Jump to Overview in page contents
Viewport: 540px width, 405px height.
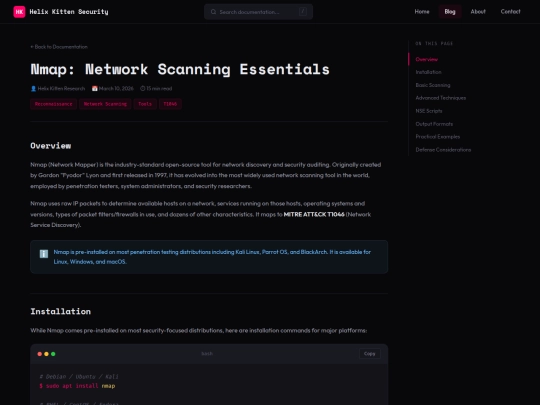tap(426, 59)
